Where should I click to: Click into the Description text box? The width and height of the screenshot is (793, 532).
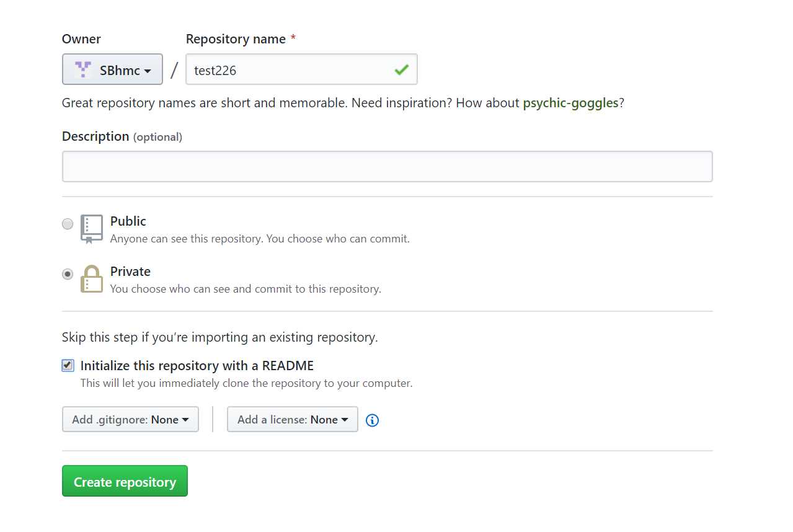tap(387, 167)
